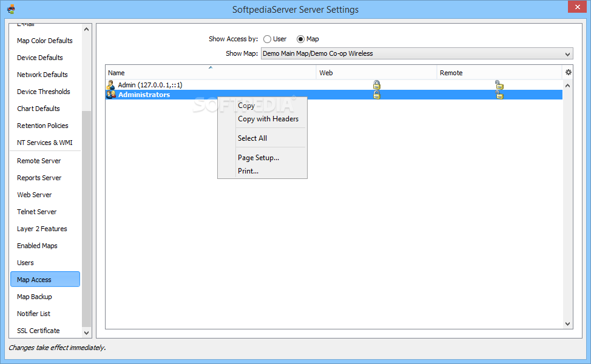591x364 pixels.
Task: Sort by the Remote column header
Action: (x=499, y=72)
